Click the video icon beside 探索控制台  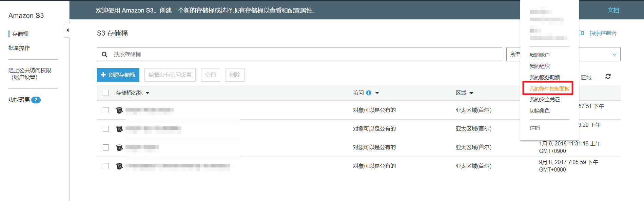(x=582, y=33)
